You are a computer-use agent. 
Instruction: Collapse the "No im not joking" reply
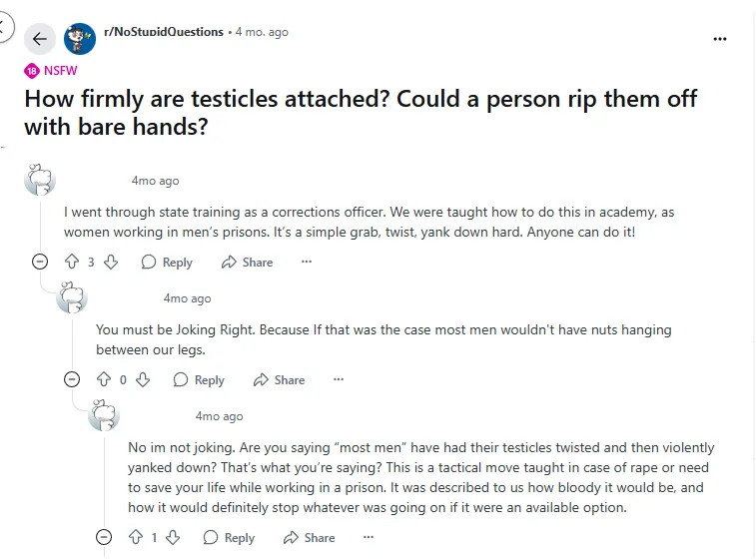(x=103, y=538)
